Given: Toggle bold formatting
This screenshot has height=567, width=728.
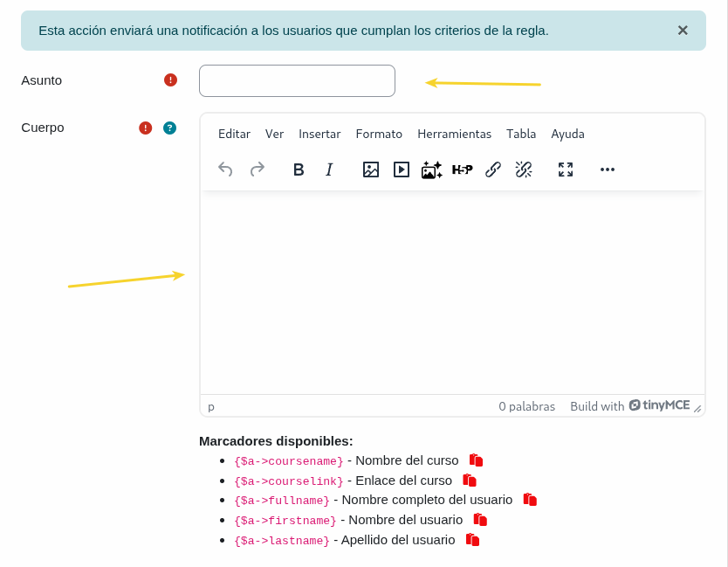Looking at the screenshot, I should (x=299, y=169).
